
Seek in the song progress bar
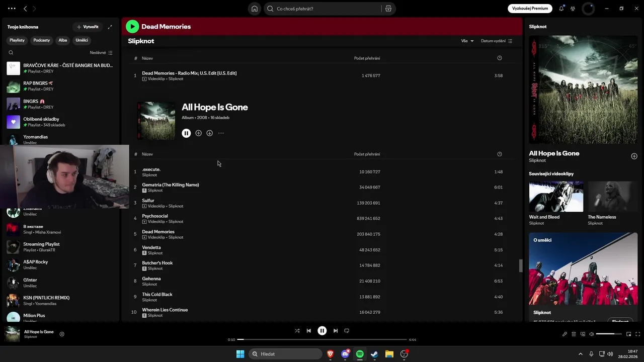[x=322, y=339]
